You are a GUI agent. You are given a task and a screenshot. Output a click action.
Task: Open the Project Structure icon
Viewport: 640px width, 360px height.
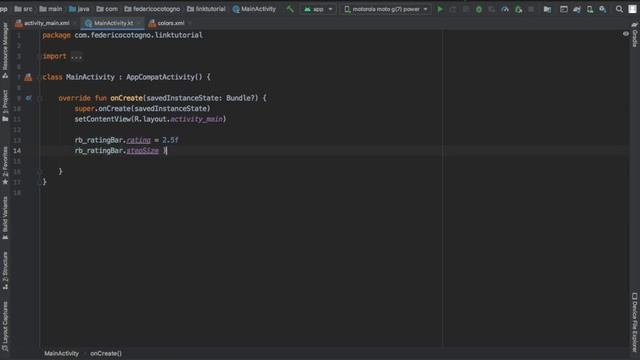(x=547, y=9)
